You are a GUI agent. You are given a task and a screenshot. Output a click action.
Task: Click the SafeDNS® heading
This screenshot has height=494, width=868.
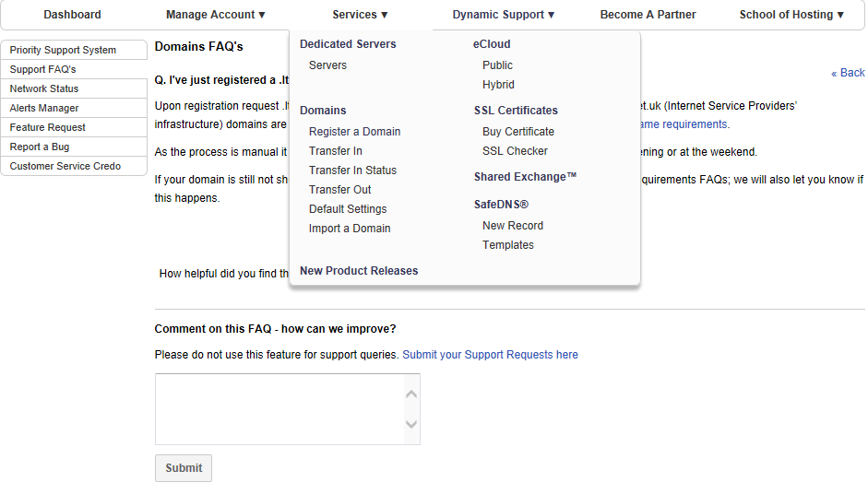(x=501, y=204)
